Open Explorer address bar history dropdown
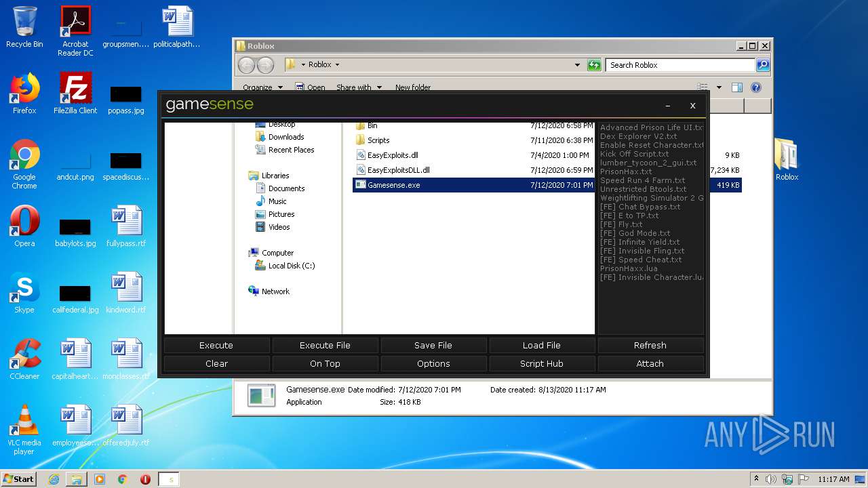 (x=577, y=65)
